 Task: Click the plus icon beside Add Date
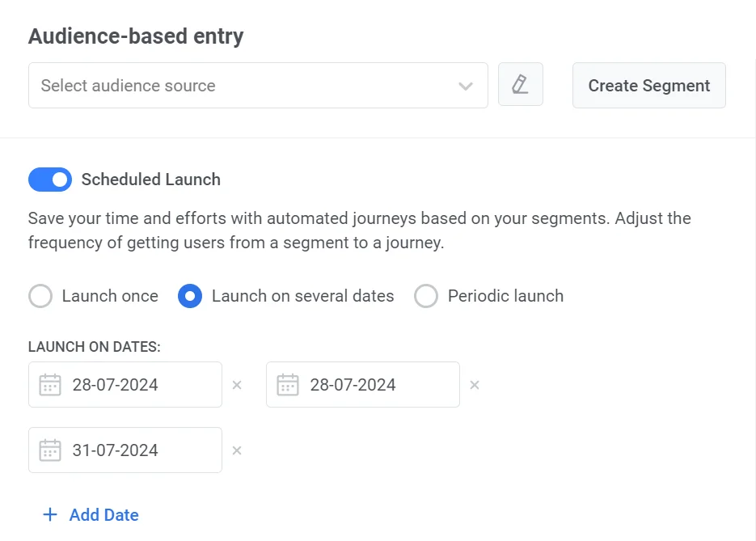click(x=49, y=514)
